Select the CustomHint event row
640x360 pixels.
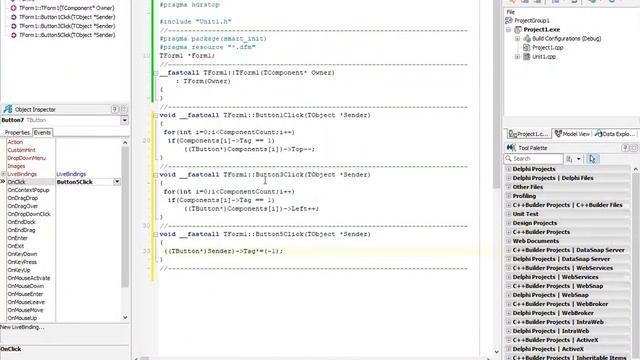coord(22,150)
